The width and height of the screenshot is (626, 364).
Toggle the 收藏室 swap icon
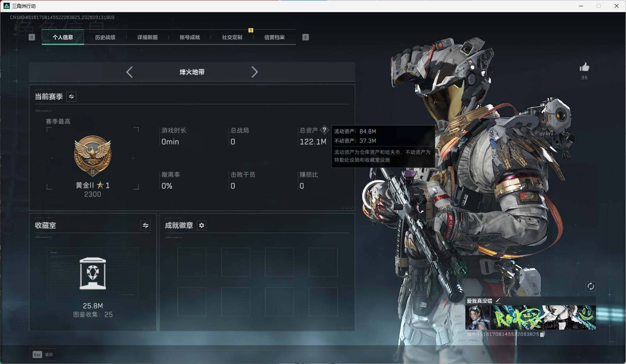[x=145, y=225]
